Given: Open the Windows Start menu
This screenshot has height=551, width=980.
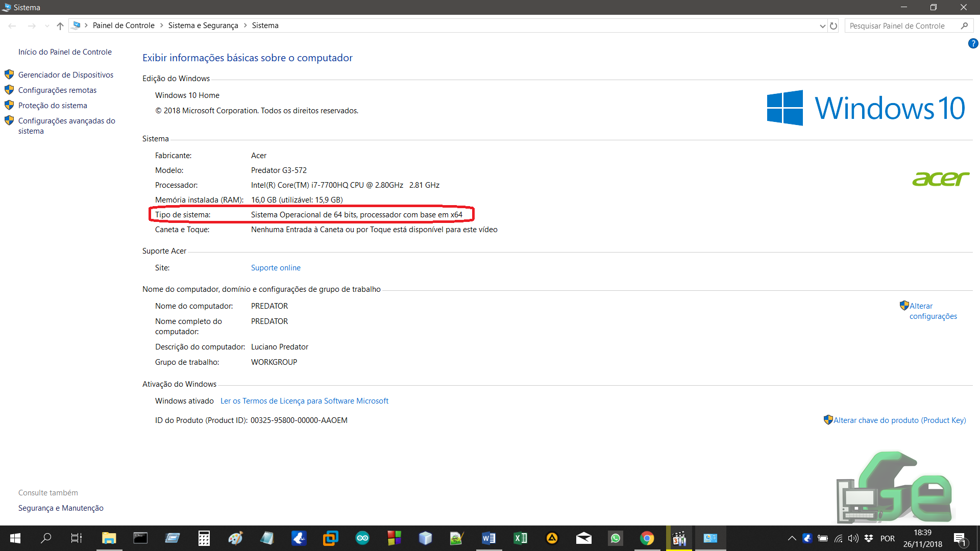Looking at the screenshot, I should 15,538.
